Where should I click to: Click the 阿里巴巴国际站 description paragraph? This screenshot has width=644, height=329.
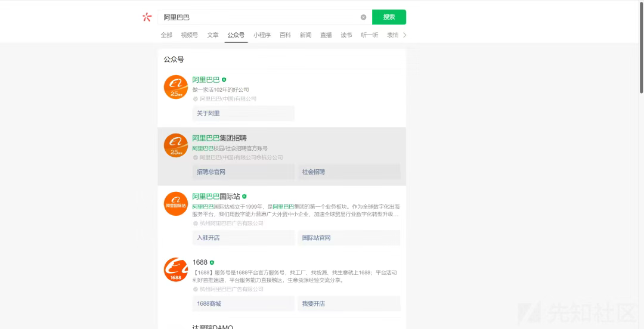[296, 210]
